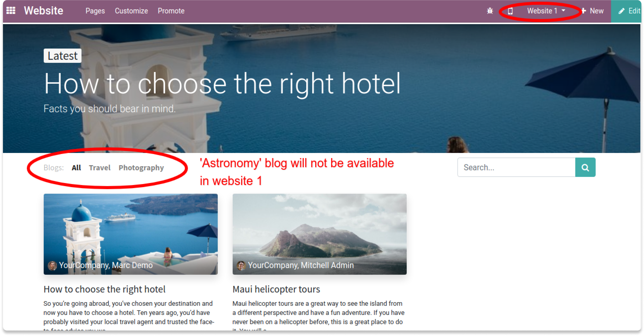Open the Pages menu
Screen dimensions: 644x336
[x=95, y=11]
